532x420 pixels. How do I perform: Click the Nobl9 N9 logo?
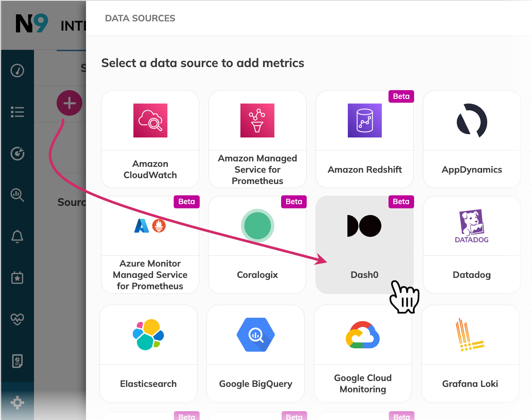[x=32, y=23]
